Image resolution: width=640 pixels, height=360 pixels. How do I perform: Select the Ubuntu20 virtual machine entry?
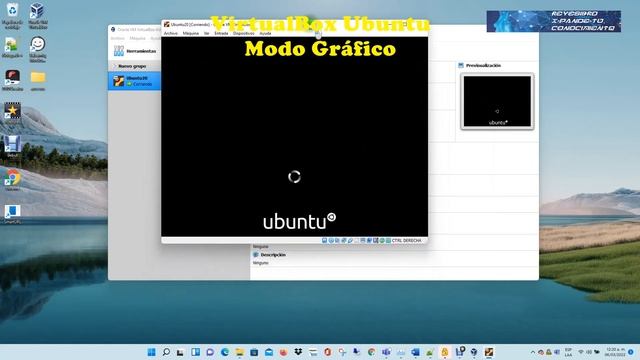click(134, 81)
